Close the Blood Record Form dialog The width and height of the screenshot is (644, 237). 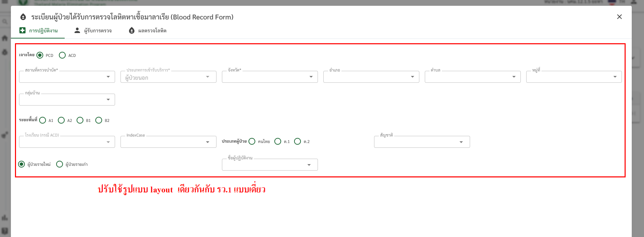(619, 17)
